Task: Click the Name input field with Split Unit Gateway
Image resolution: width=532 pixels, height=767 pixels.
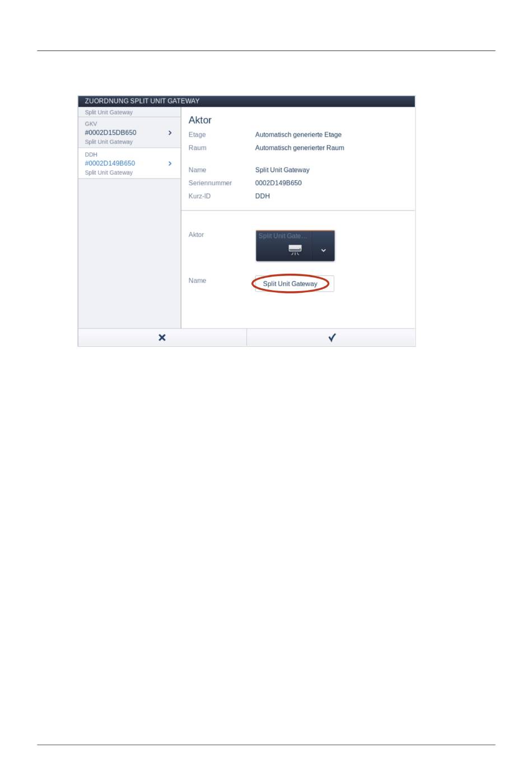Action: 295,284
